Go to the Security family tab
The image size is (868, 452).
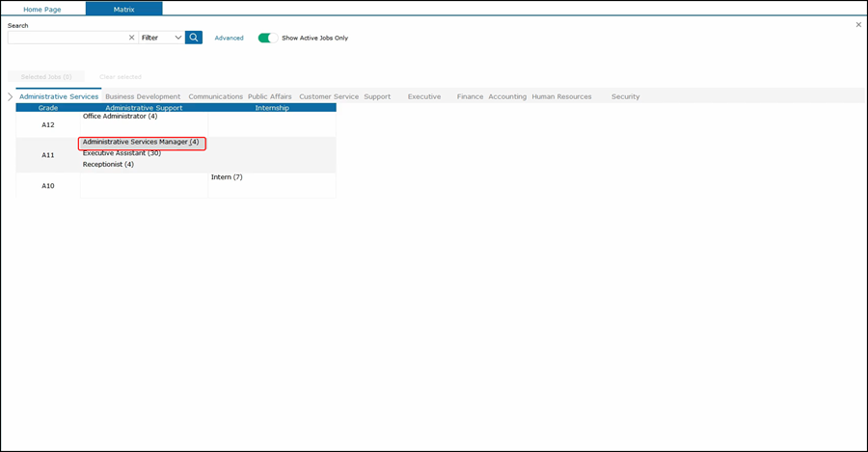(x=625, y=96)
